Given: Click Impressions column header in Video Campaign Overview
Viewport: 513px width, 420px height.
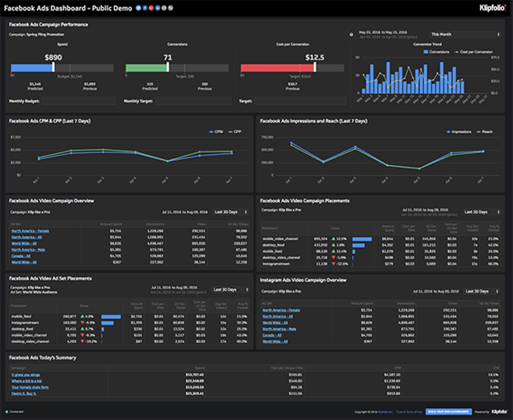Looking at the screenshot, I should [x=155, y=224].
